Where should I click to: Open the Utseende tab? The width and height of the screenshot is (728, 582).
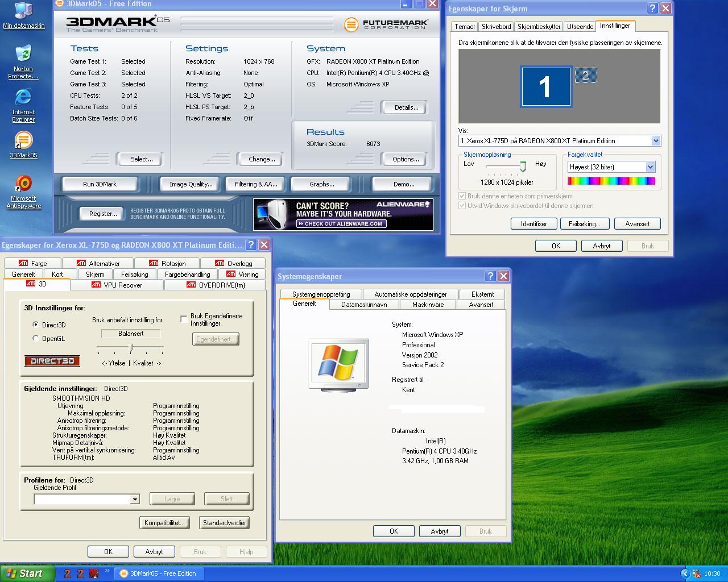(580, 27)
